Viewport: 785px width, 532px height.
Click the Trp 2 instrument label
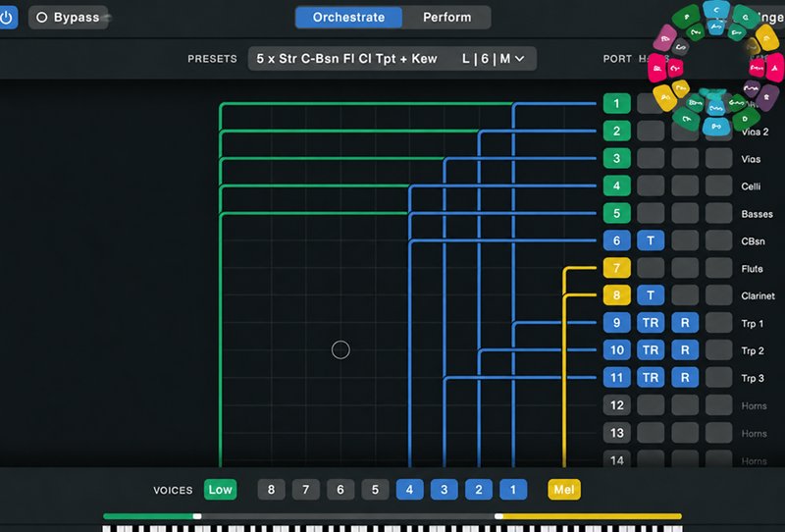(753, 350)
